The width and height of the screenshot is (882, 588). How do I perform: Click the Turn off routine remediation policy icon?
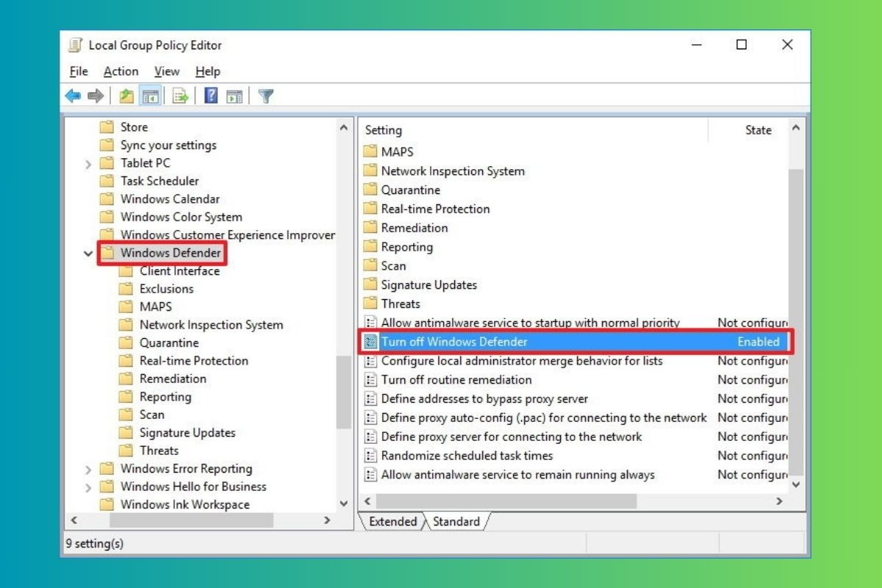click(370, 380)
